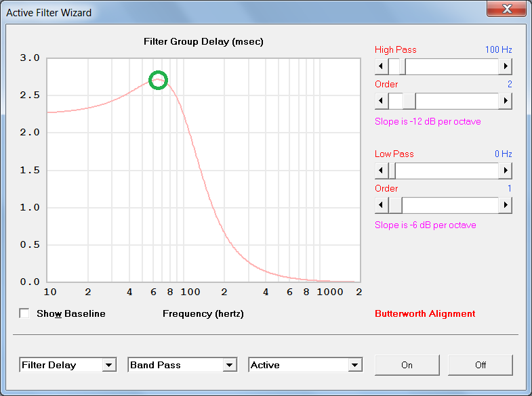Viewport: 532px width, 396px height.
Task: Click the '100 Hz' High Pass value
Action: pos(498,49)
